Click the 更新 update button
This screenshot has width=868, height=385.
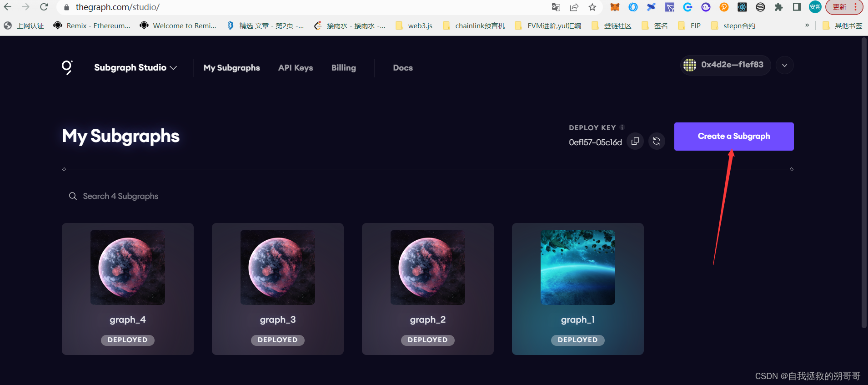pyautogui.click(x=844, y=7)
